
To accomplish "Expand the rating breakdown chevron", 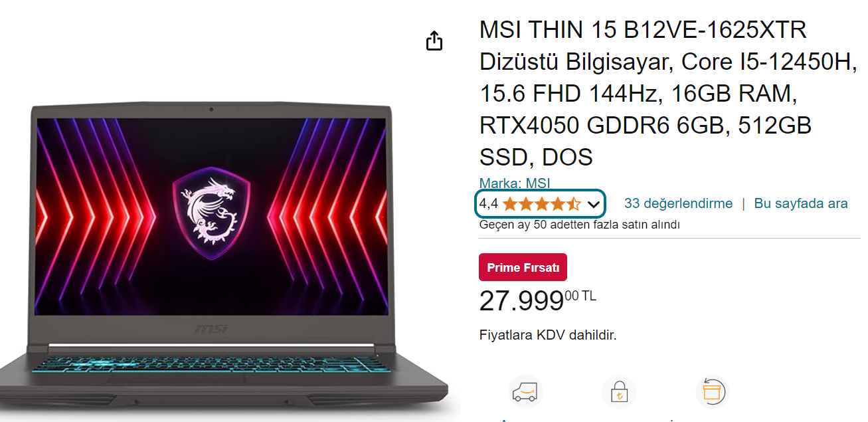I will pyautogui.click(x=594, y=204).
